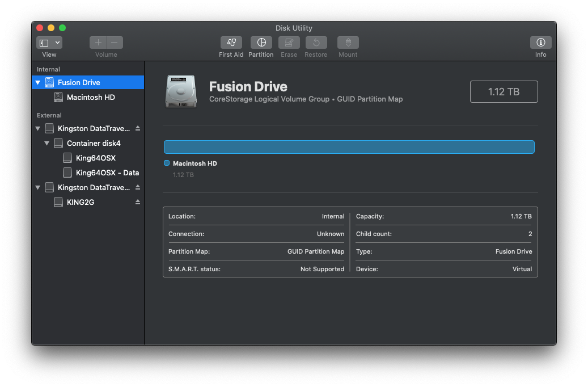The width and height of the screenshot is (588, 387).
Task: Click the King64OSX - Data drive icon
Action: pos(67,173)
